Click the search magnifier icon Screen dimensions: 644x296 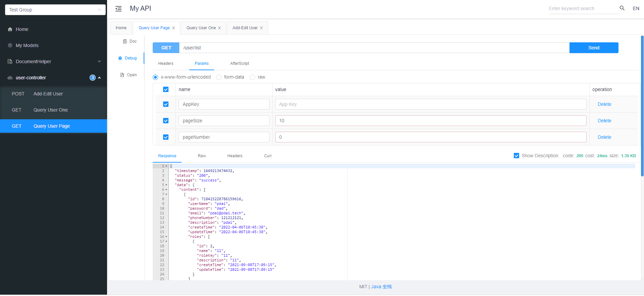(622, 8)
